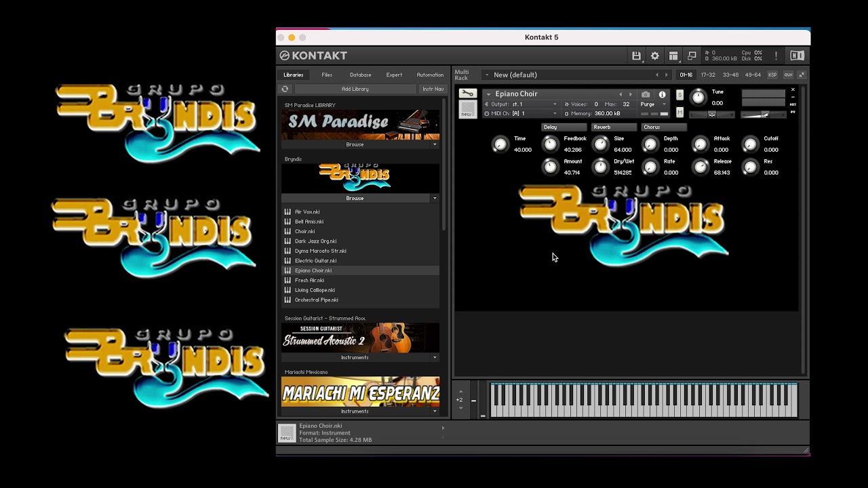Viewport: 868px width, 488px height.
Task: Click the exclamation panic/restart engine icon
Action: click(x=776, y=56)
